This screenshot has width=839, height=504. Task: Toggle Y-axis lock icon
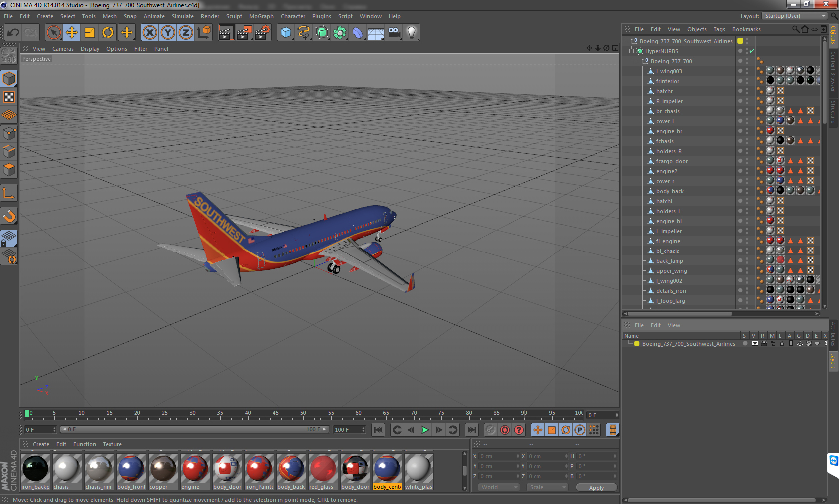click(x=168, y=33)
